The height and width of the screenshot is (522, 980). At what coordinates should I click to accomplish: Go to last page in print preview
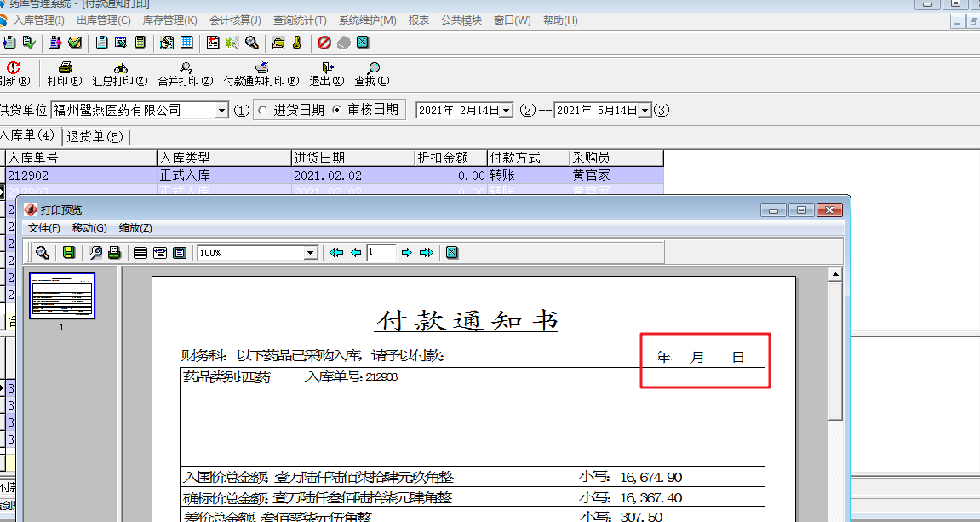tap(427, 253)
